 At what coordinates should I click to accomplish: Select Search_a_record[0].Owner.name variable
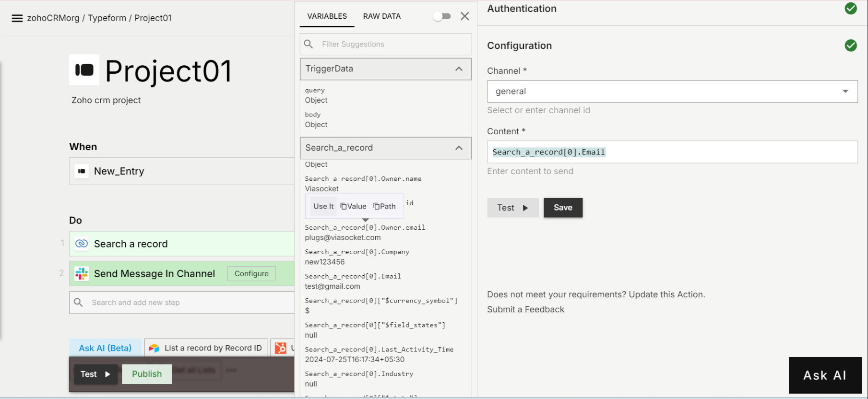363,179
